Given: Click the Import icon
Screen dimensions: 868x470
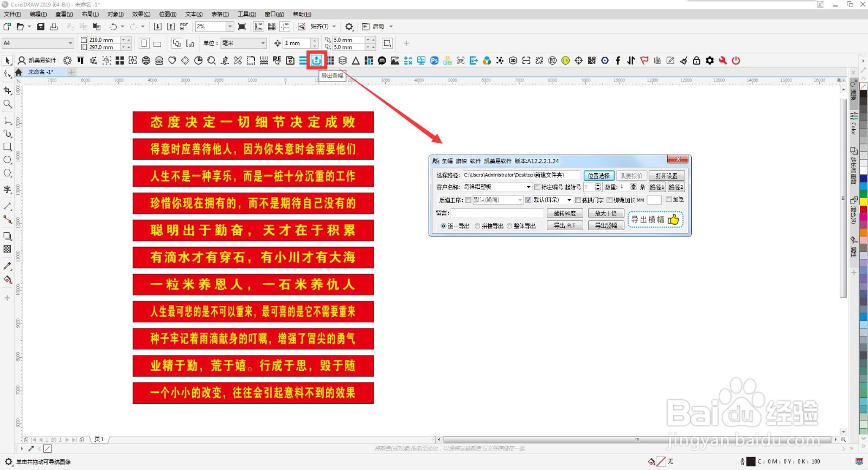Looking at the screenshot, I should pyautogui.click(x=158, y=27).
